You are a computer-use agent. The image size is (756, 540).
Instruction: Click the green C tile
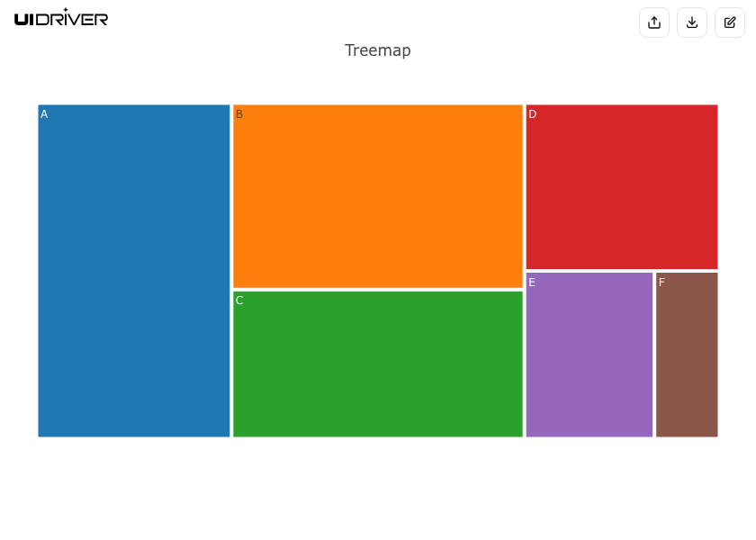[378, 364]
